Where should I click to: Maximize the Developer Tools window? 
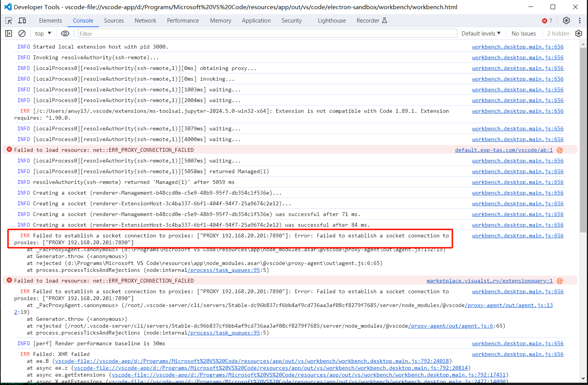(x=552, y=7)
